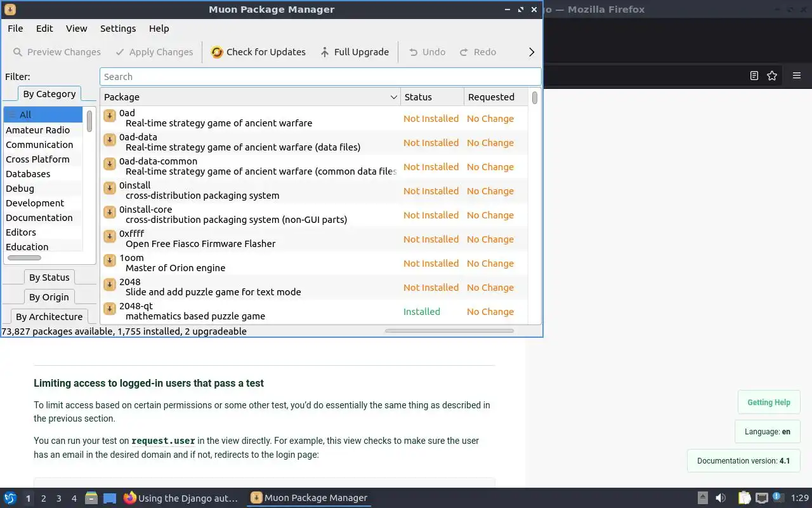This screenshot has height=508, width=812.
Task: Select the Communication category
Action: click(43, 145)
